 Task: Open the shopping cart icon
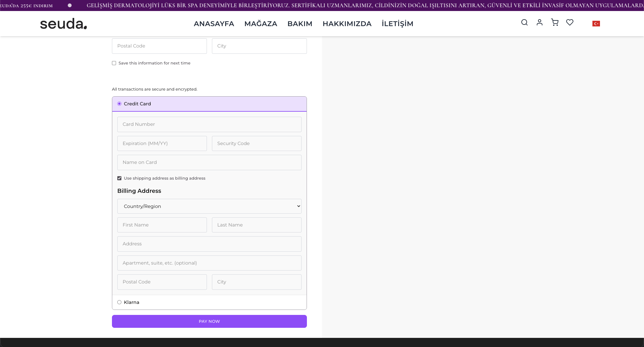555,23
